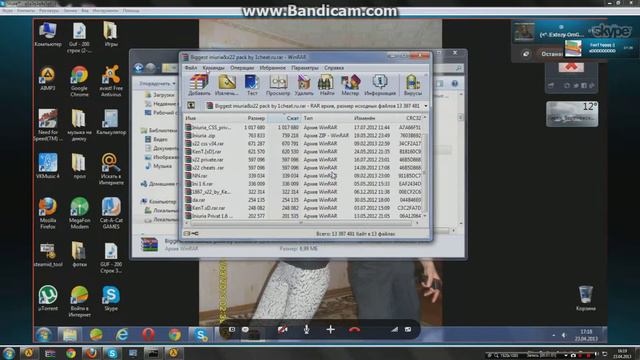
Task: Click the Explorer Back navigation button
Action: click(x=138, y=67)
